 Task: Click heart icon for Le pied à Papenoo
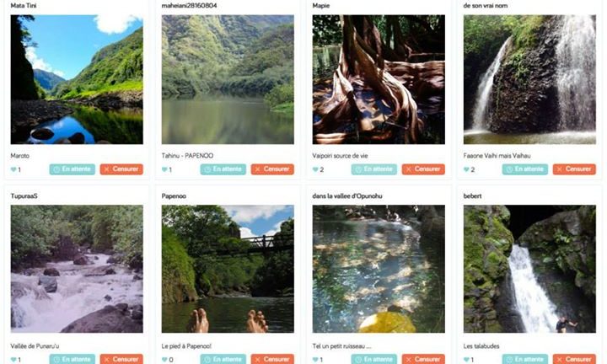[x=164, y=360]
